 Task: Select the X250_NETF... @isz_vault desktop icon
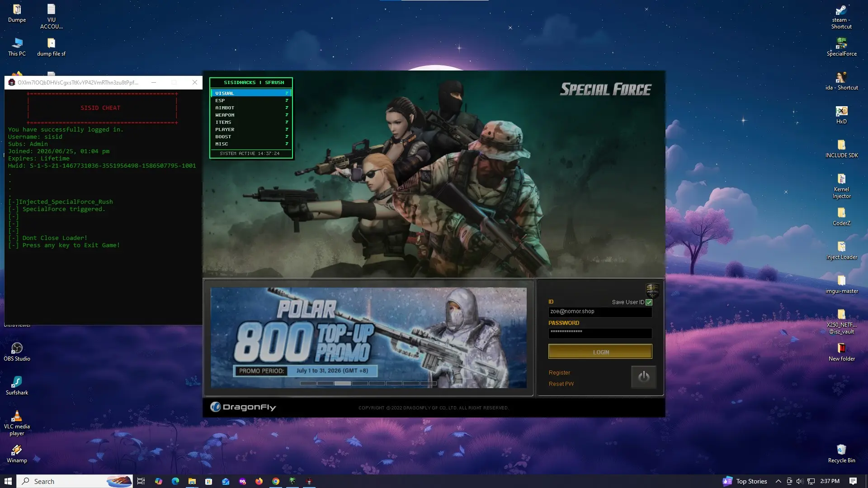pyautogui.click(x=841, y=322)
